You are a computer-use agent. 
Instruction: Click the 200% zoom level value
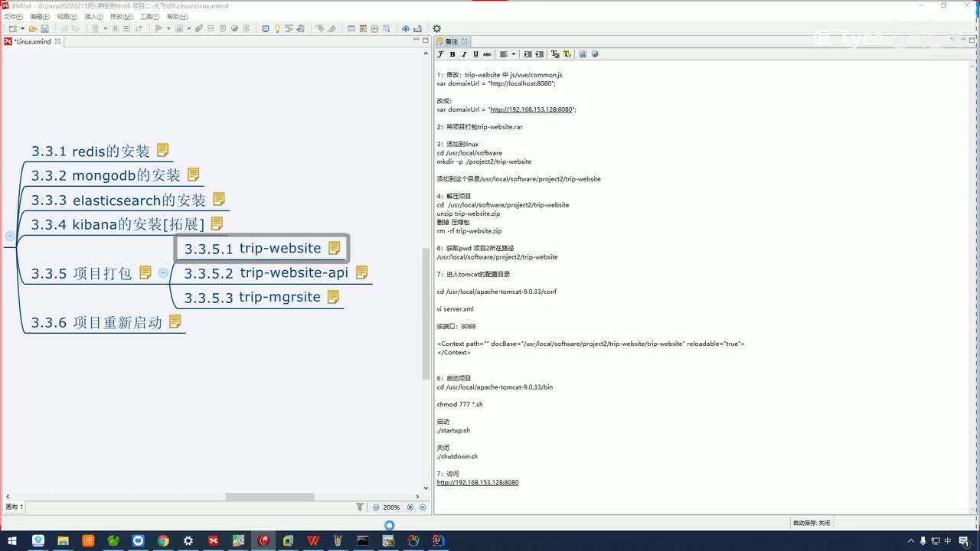coord(391,507)
